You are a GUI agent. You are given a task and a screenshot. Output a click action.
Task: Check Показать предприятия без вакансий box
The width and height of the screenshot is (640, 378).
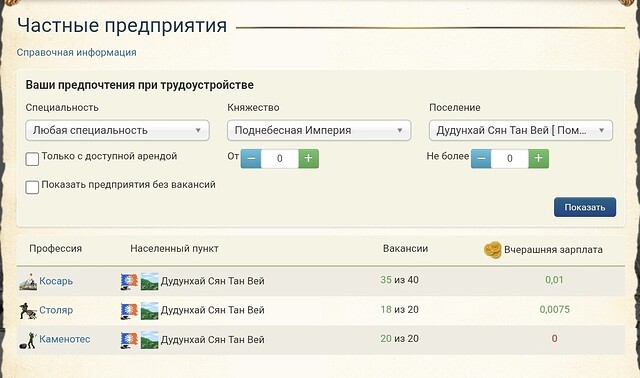32,187
